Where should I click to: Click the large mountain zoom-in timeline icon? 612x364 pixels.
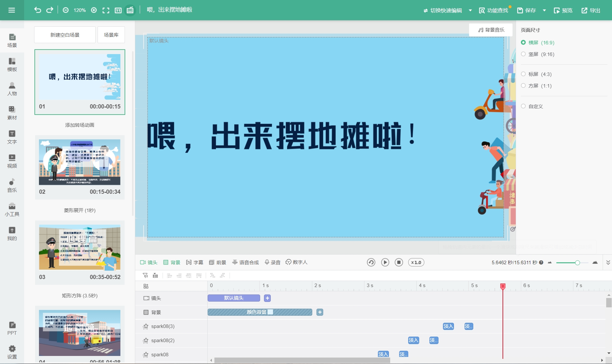(595, 262)
